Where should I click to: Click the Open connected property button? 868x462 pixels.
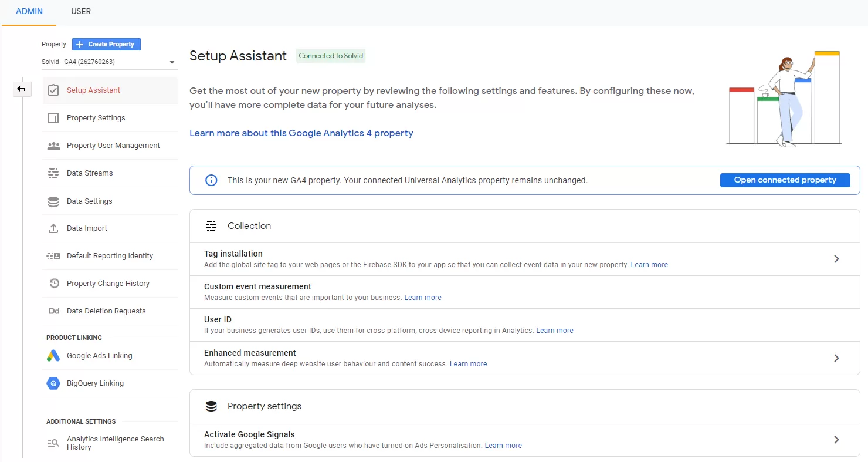[x=785, y=180]
